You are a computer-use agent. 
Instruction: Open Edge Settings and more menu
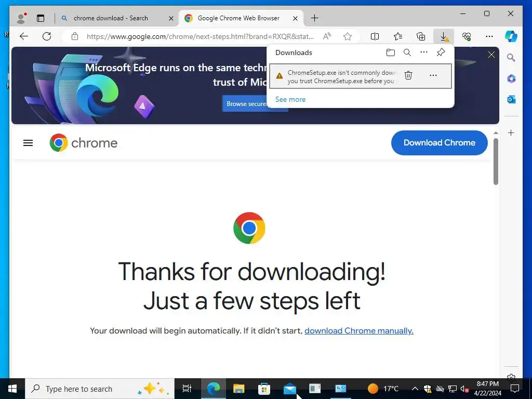[x=489, y=36]
